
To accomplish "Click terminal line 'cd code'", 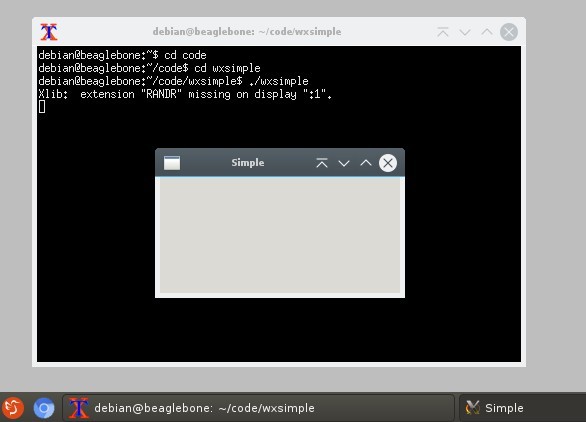I will [122, 55].
